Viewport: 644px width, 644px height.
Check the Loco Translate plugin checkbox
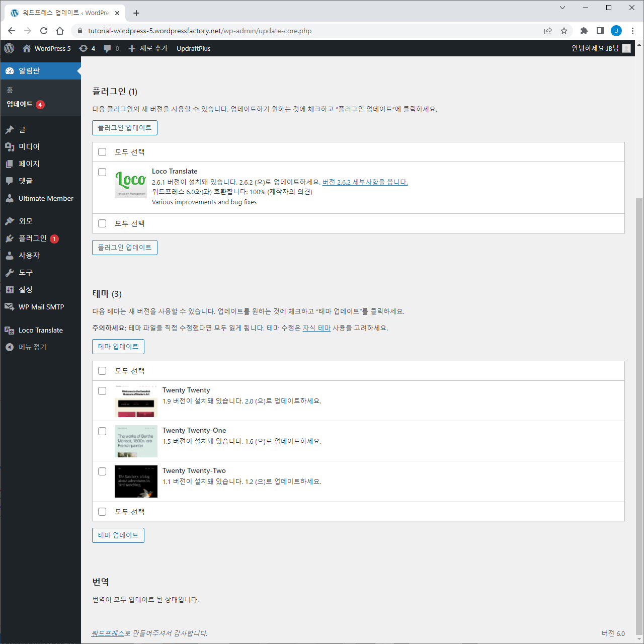(x=102, y=172)
